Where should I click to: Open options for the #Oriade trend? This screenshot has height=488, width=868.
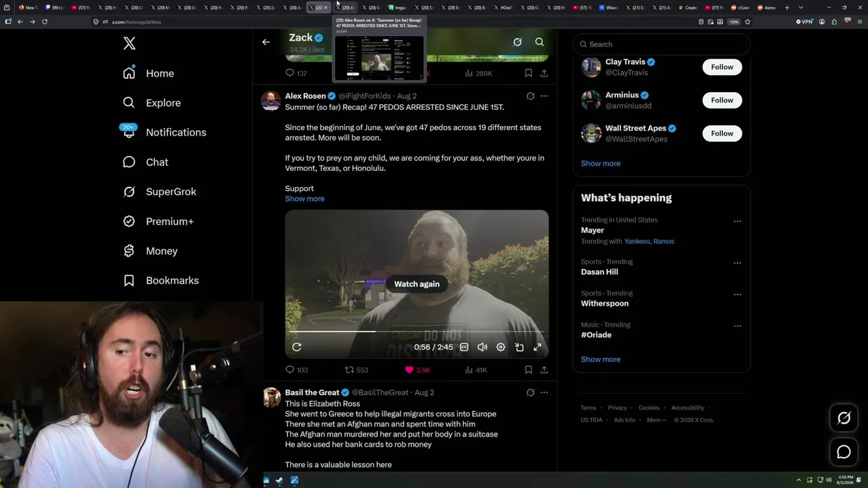click(737, 326)
